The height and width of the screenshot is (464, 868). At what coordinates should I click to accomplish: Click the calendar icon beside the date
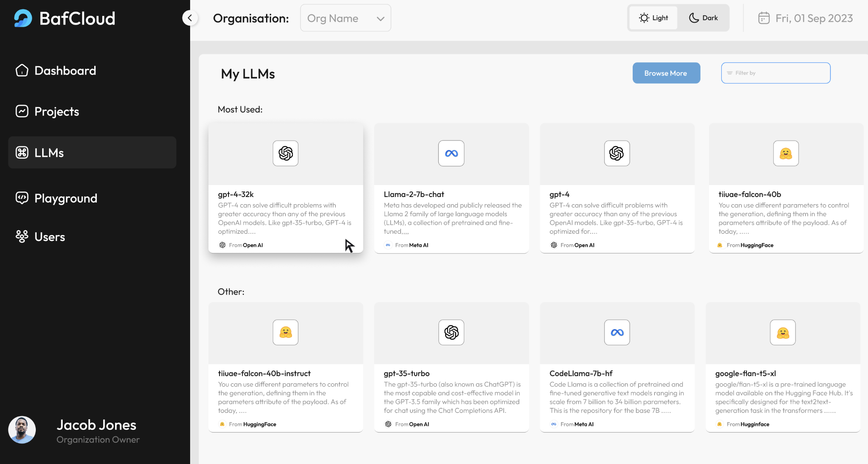(x=764, y=18)
